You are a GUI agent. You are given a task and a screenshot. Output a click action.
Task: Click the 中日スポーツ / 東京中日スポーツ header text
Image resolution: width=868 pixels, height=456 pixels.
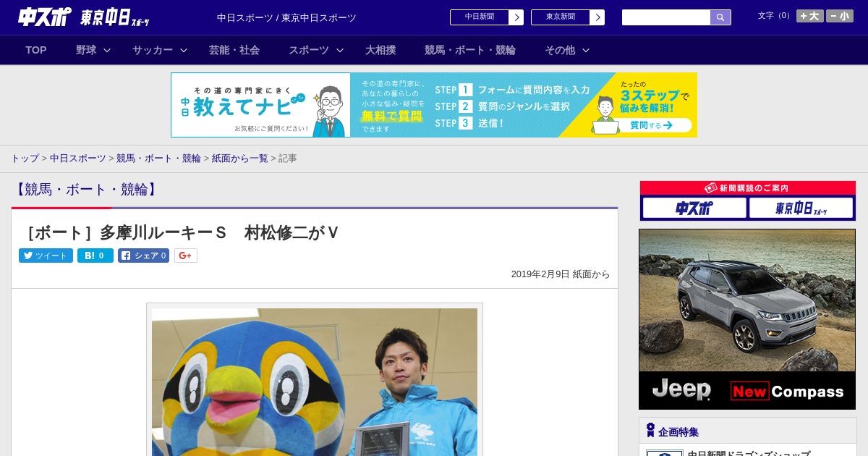click(286, 17)
